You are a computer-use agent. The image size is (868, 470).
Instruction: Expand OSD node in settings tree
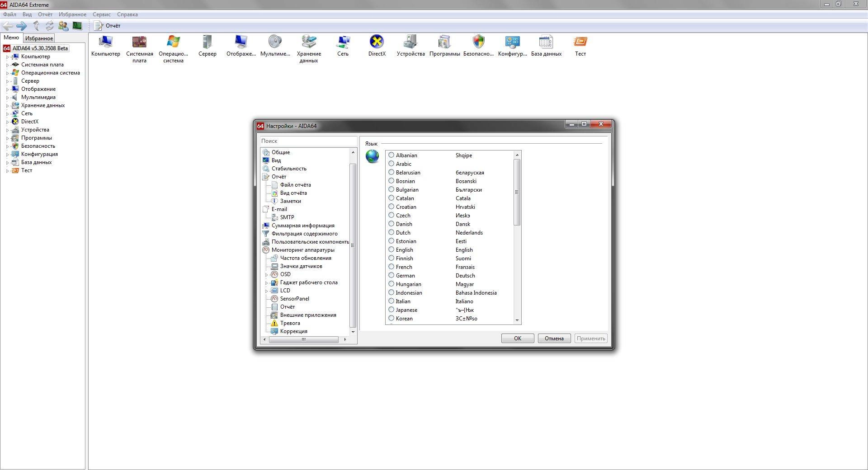pyautogui.click(x=267, y=275)
